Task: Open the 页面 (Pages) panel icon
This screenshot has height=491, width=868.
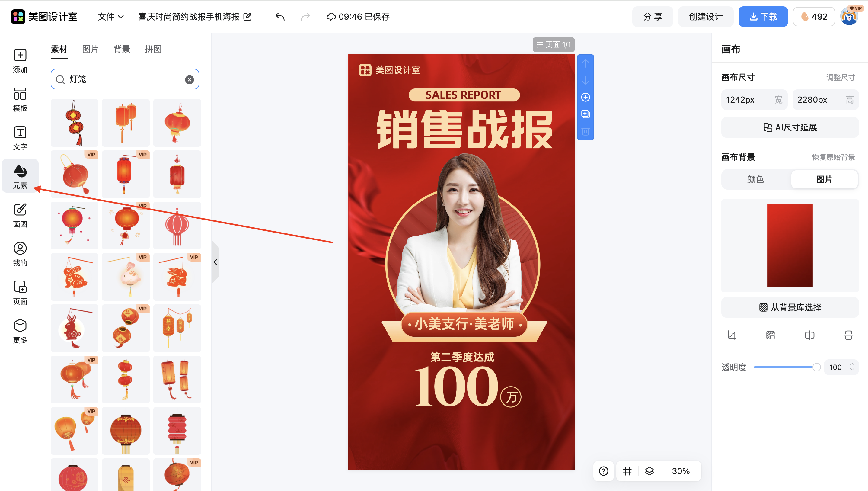Action: [x=20, y=292]
